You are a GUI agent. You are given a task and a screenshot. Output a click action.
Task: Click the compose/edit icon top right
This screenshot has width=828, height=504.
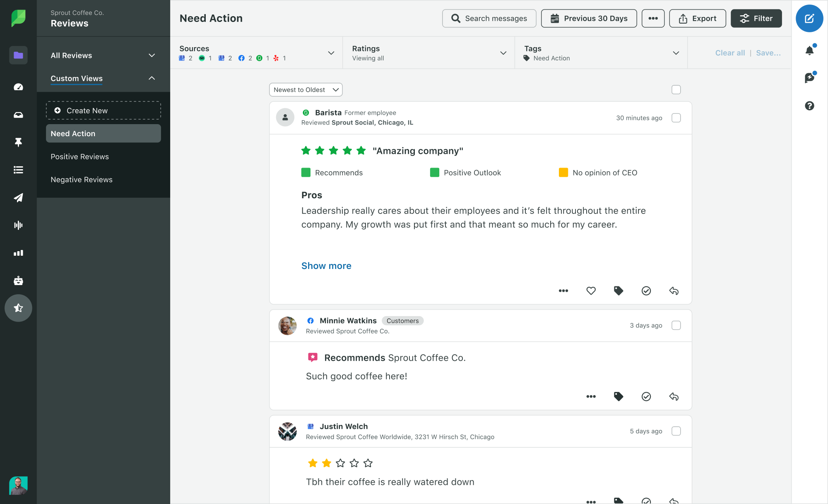click(809, 19)
